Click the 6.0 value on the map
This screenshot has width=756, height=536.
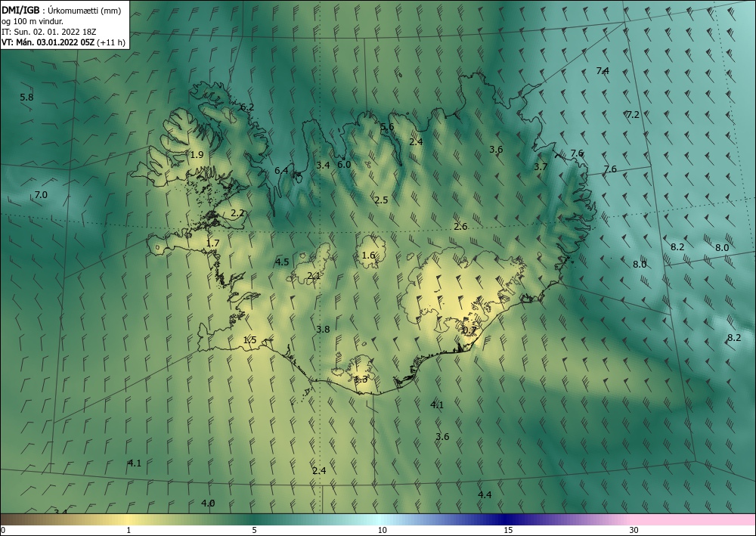point(344,164)
